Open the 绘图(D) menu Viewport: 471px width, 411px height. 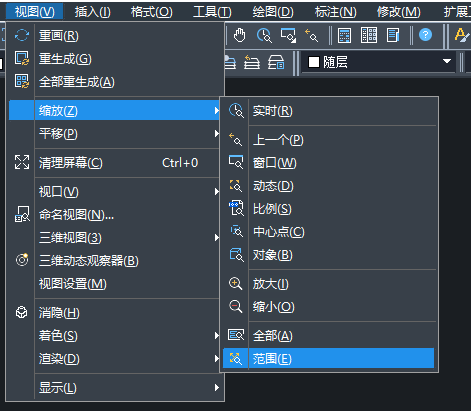pyautogui.click(x=273, y=12)
